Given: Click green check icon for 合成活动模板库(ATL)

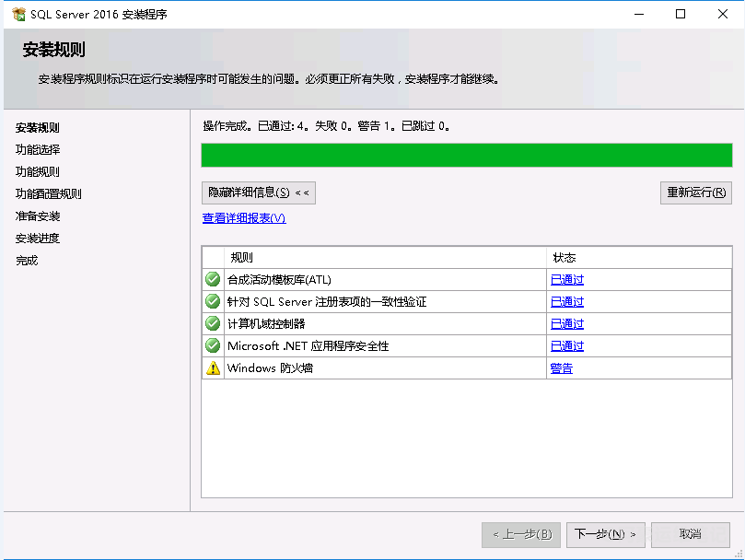Looking at the screenshot, I should point(213,279).
